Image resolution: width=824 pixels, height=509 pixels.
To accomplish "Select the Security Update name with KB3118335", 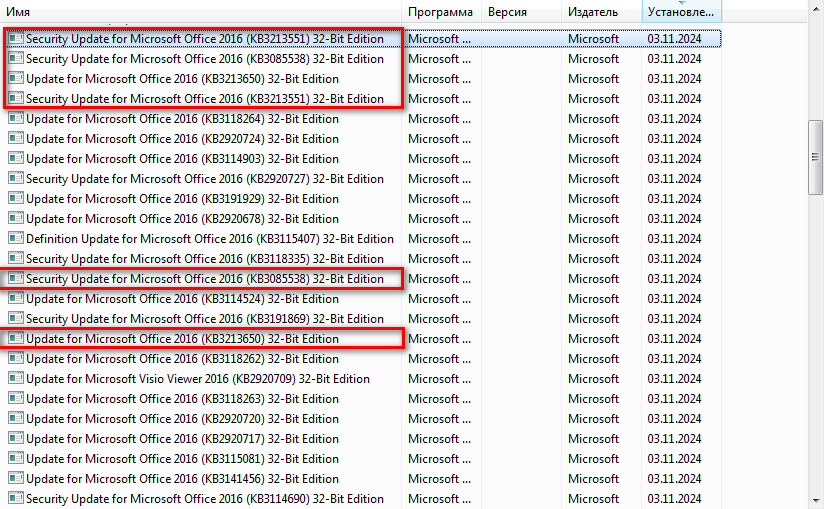I will point(205,258).
